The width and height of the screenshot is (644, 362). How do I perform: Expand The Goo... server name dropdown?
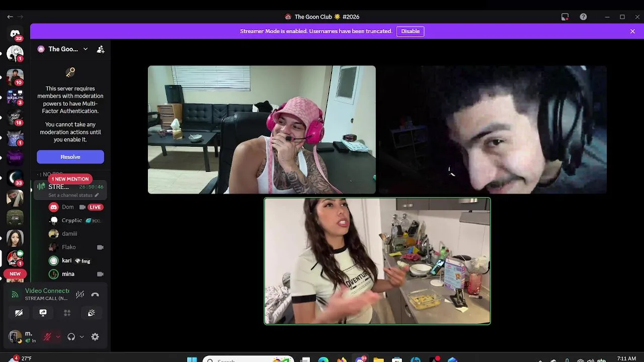86,49
